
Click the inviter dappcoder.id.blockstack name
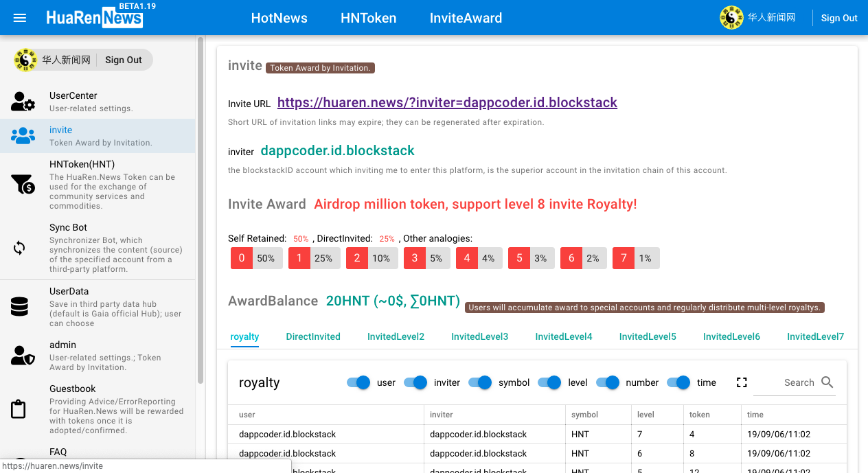pos(338,150)
